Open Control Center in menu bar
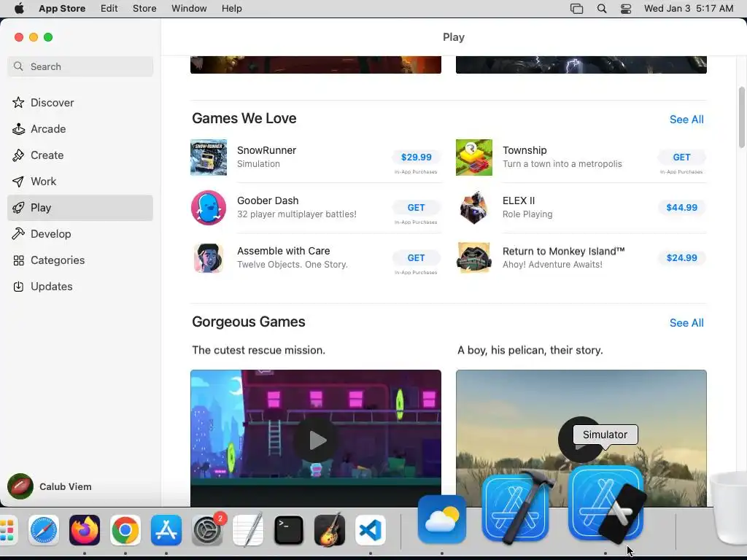Viewport: 747px width, 560px height. [x=626, y=9]
